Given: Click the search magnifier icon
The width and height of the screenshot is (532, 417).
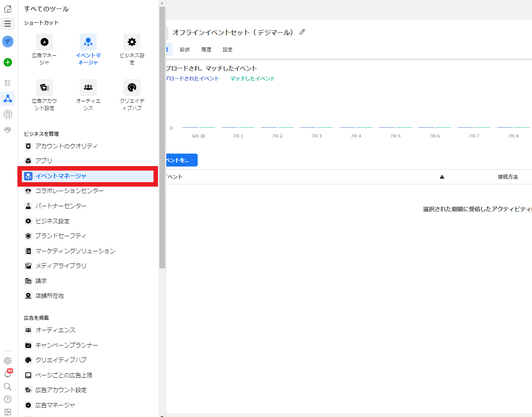Looking at the screenshot, I should (8, 387).
